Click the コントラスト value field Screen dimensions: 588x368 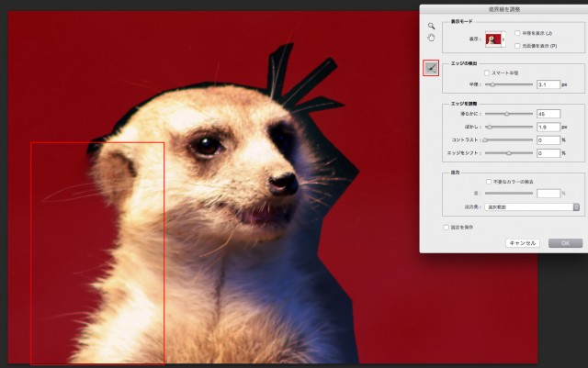[x=548, y=139]
